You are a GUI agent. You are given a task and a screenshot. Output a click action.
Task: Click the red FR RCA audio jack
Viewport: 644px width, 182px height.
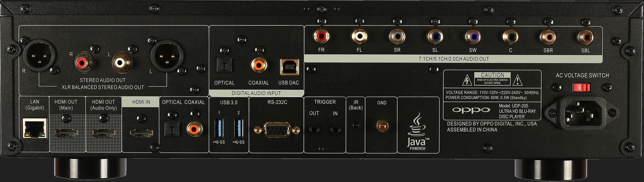(x=321, y=37)
